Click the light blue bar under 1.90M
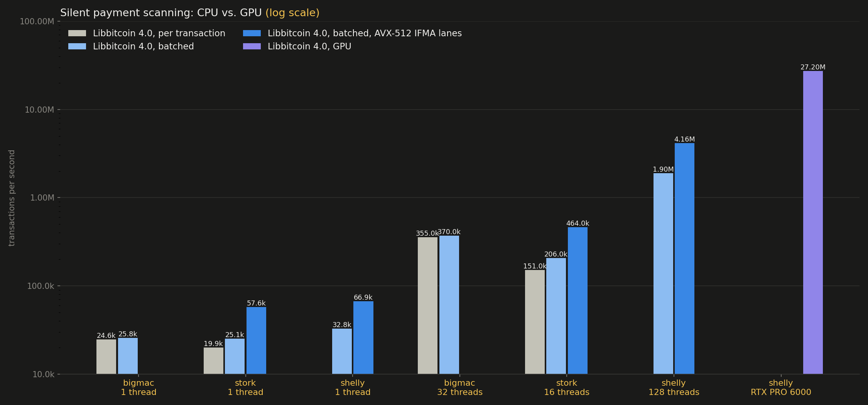The image size is (868, 405). click(663, 273)
